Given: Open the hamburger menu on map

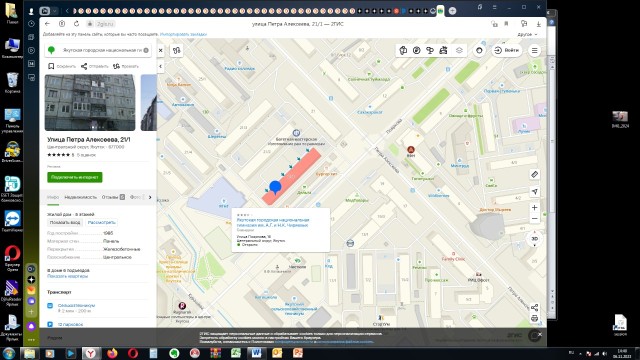Looking at the screenshot, I should pos(534,50).
